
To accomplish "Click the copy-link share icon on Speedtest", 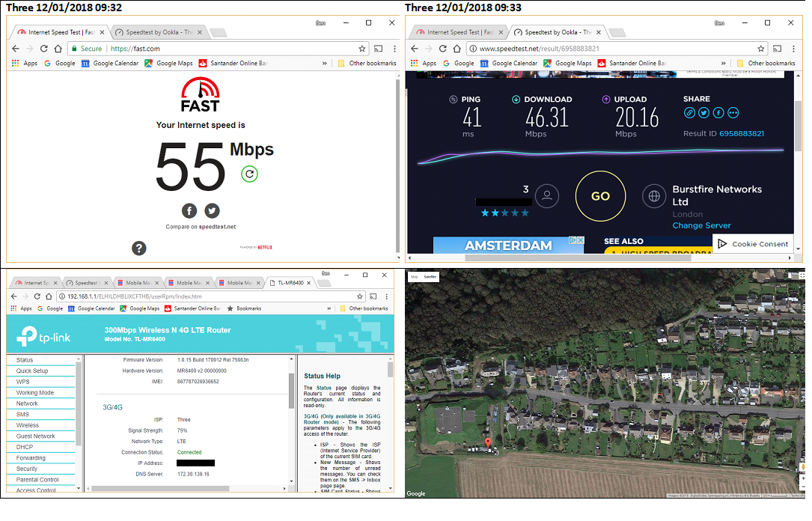I will tap(690, 113).
